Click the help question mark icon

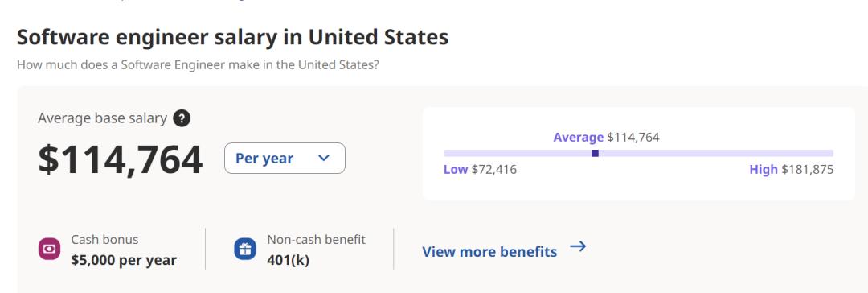tap(182, 118)
